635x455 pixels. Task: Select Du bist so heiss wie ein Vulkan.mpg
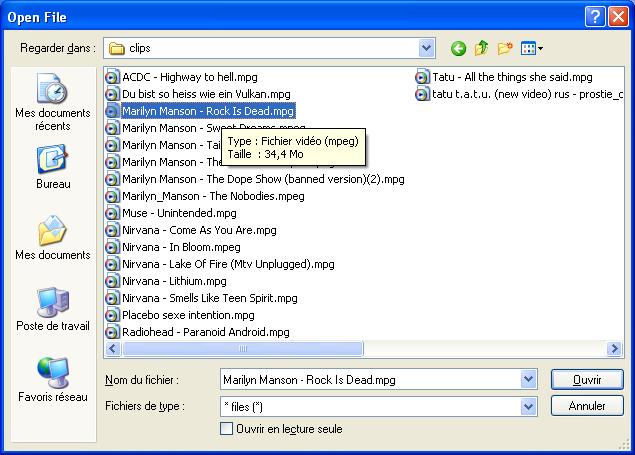(x=207, y=94)
